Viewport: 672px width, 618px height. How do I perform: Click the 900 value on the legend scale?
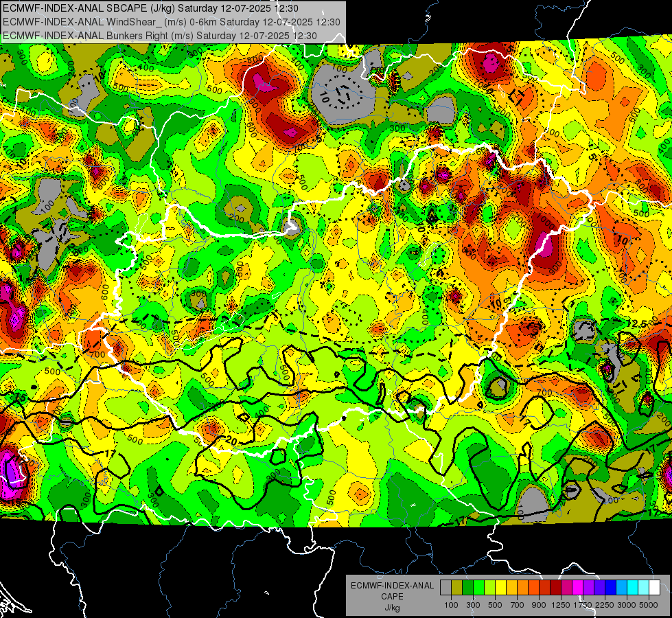(x=539, y=605)
